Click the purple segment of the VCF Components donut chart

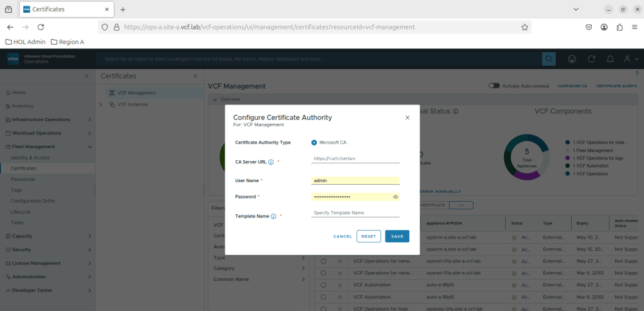[528, 175]
